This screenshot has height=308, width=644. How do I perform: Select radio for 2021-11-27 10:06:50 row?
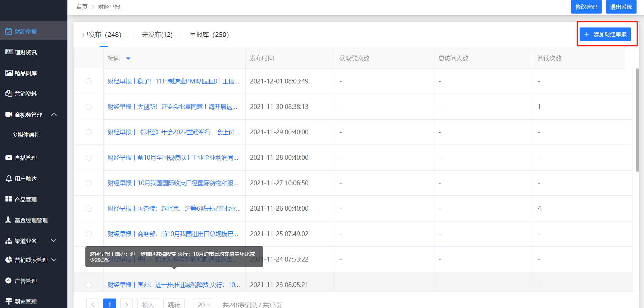[x=89, y=183]
